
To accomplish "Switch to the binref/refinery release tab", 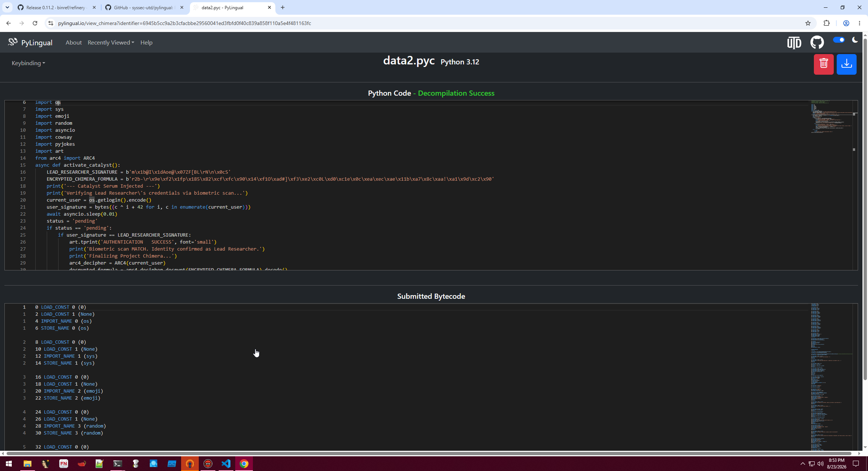I will pyautogui.click(x=57, y=7).
